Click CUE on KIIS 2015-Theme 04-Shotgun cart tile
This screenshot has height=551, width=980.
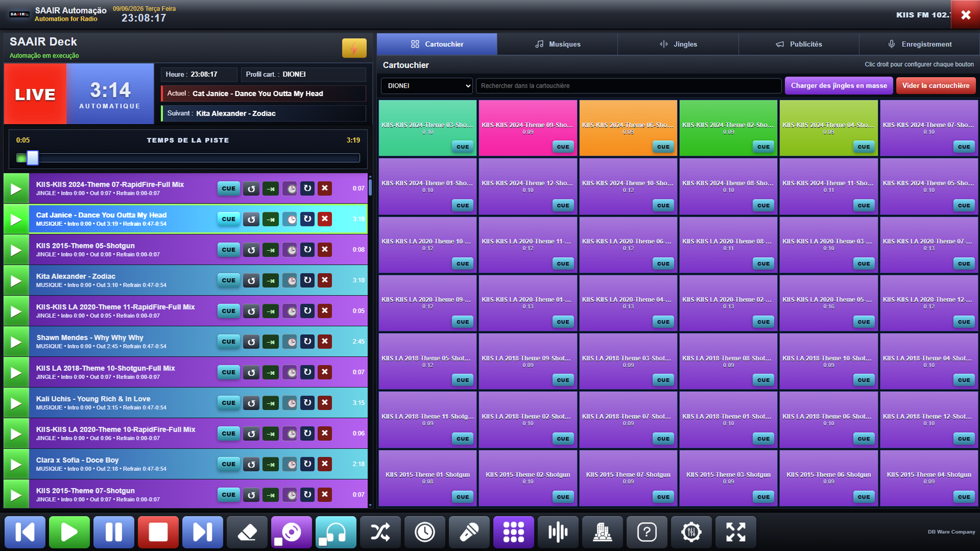(x=964, y=497)
